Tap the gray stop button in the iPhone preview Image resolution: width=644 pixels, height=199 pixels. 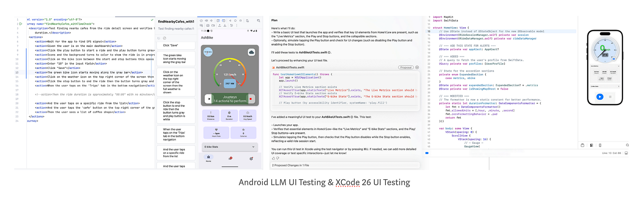click(x=610, y=97)
